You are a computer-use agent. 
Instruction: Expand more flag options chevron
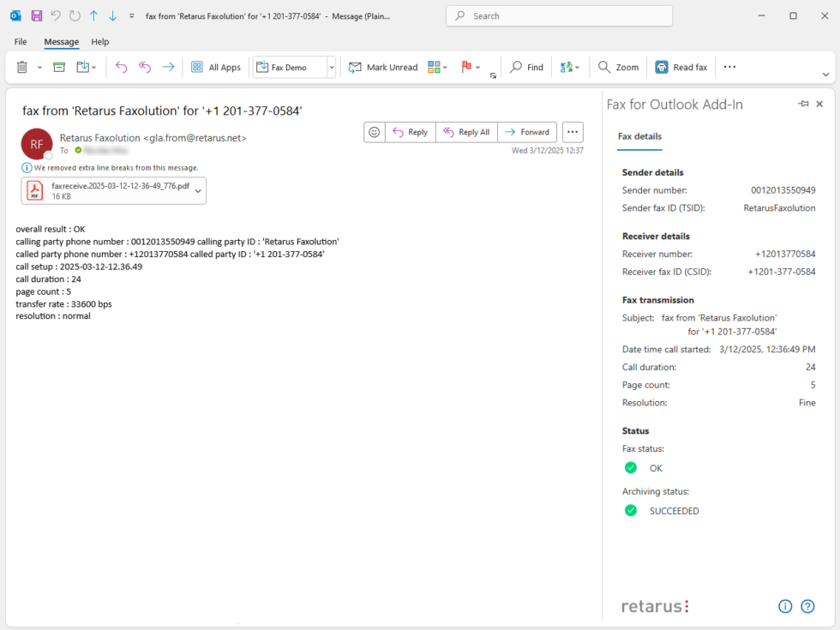pyautogui.click(x=477, y=67)
